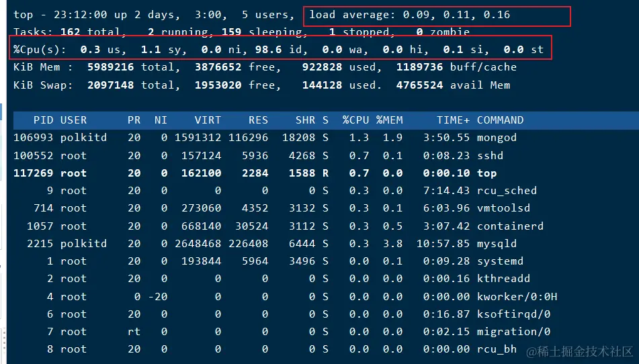Select the 23:12:00 time in top header
Image resolution: width=639 pixels, height=364 pixels.
point(80,15)
